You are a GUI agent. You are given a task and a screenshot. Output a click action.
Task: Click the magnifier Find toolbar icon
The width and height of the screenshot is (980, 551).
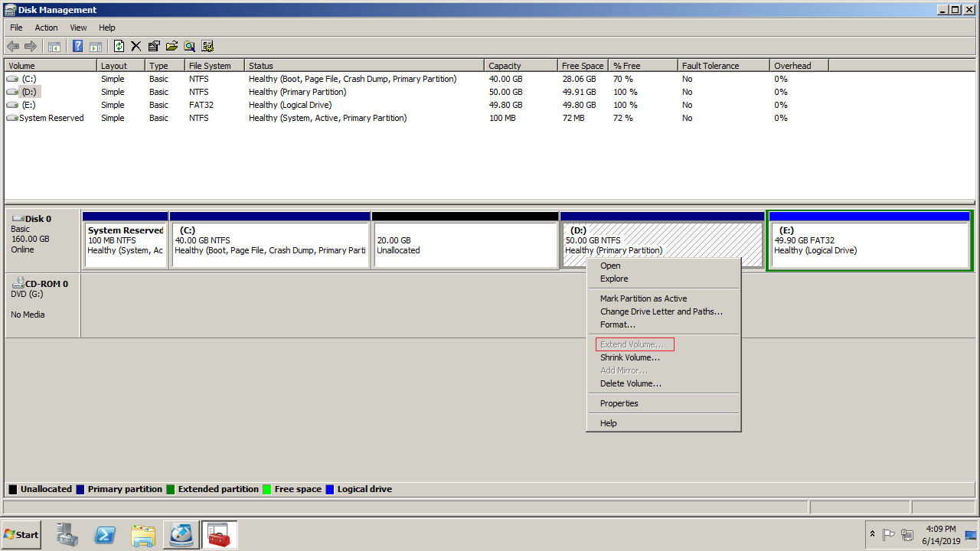(189, 46)
